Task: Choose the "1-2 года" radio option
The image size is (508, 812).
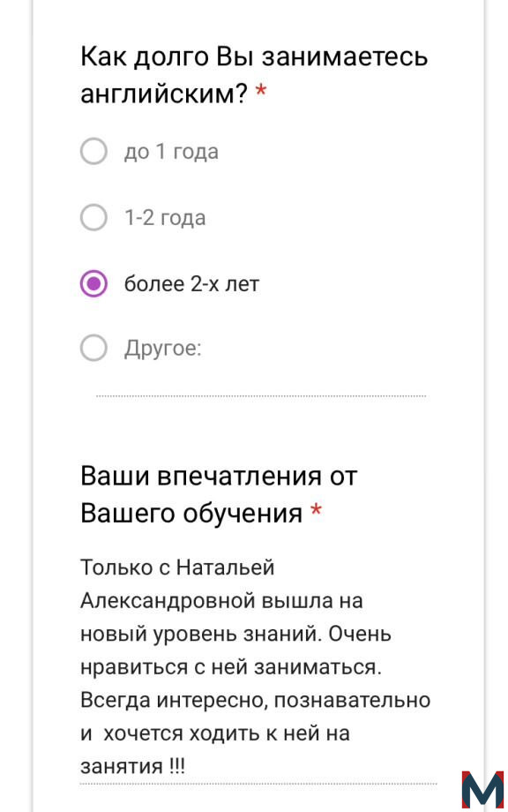Action: tap(93, 217)
